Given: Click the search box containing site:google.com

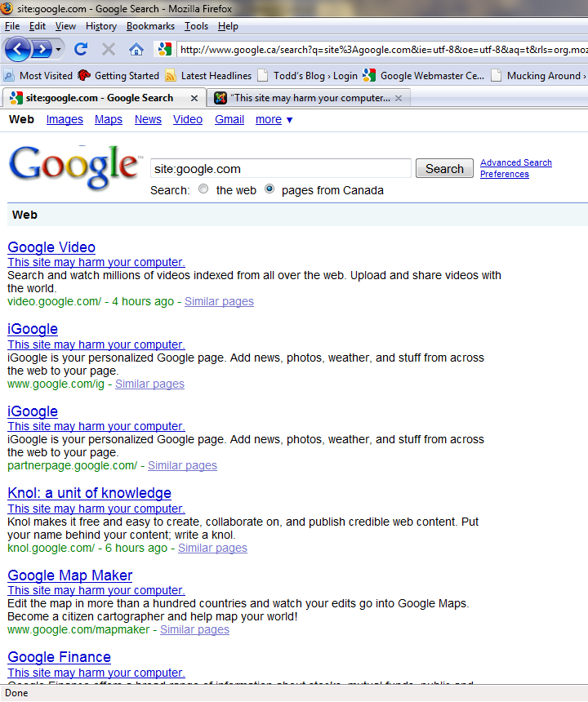Looking at the screenshot, I should click(280, 169).
